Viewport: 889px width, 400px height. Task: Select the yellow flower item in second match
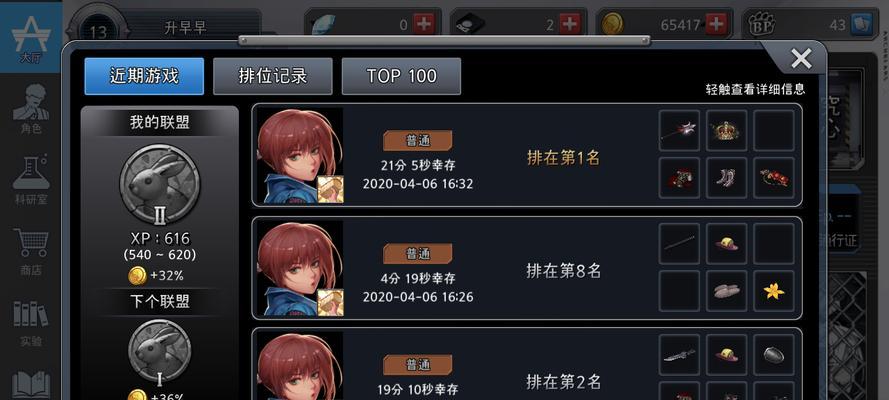[x=774, y=291]
